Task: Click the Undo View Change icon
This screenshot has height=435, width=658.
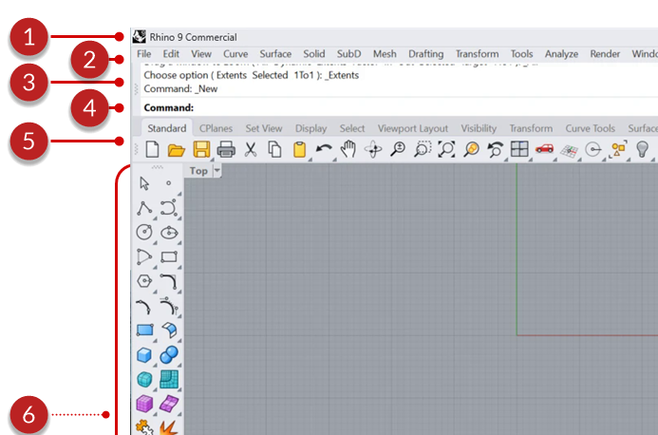Action: coord(495,149)
